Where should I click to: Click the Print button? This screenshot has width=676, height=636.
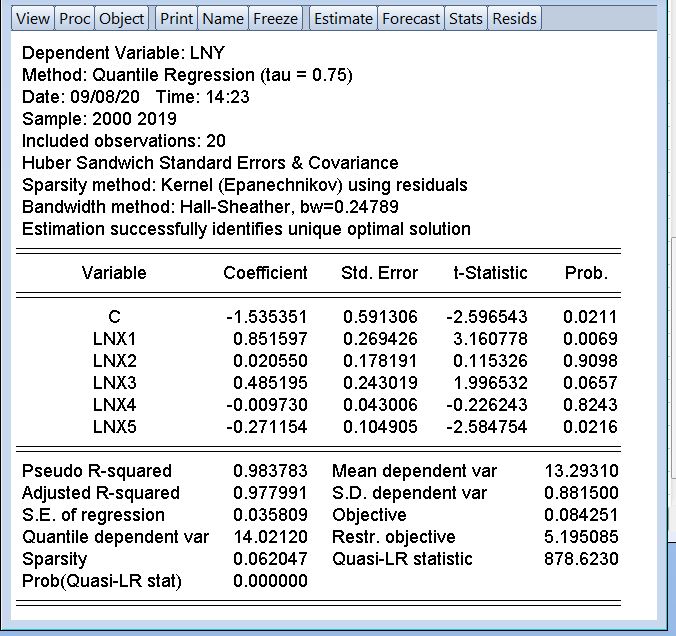(176, 19)
